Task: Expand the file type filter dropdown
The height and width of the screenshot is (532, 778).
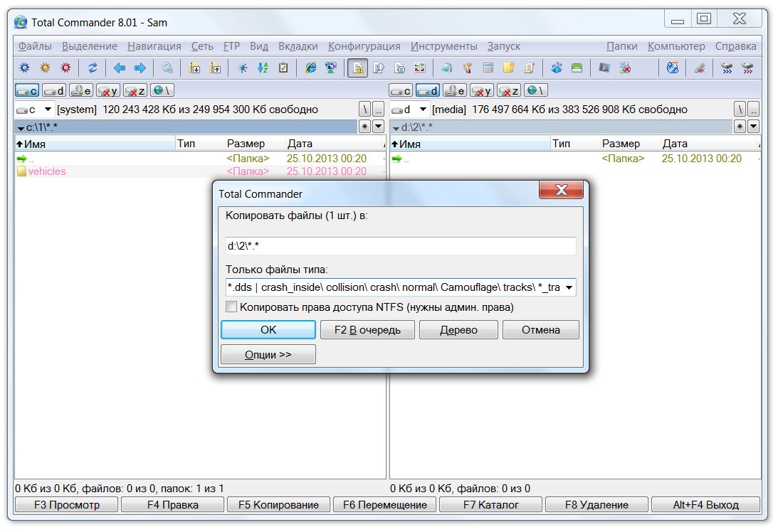Action: (x=569, y=287)
